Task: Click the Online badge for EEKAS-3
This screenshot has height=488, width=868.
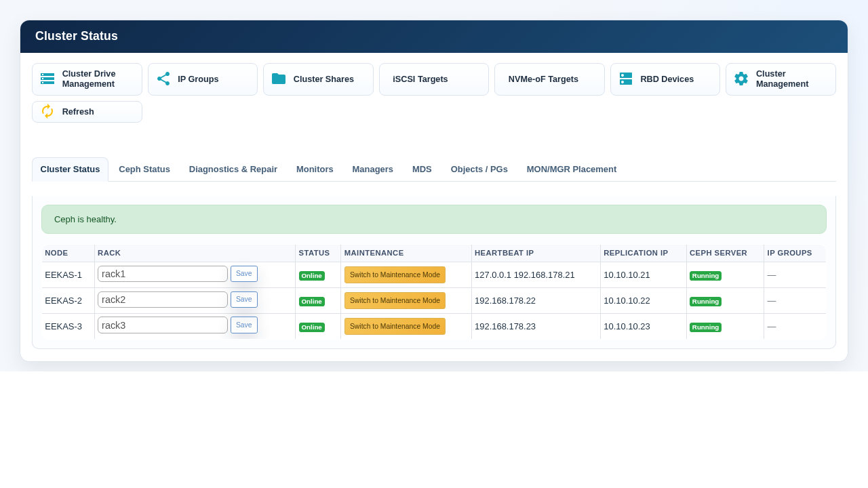Action: coord(312,327)
